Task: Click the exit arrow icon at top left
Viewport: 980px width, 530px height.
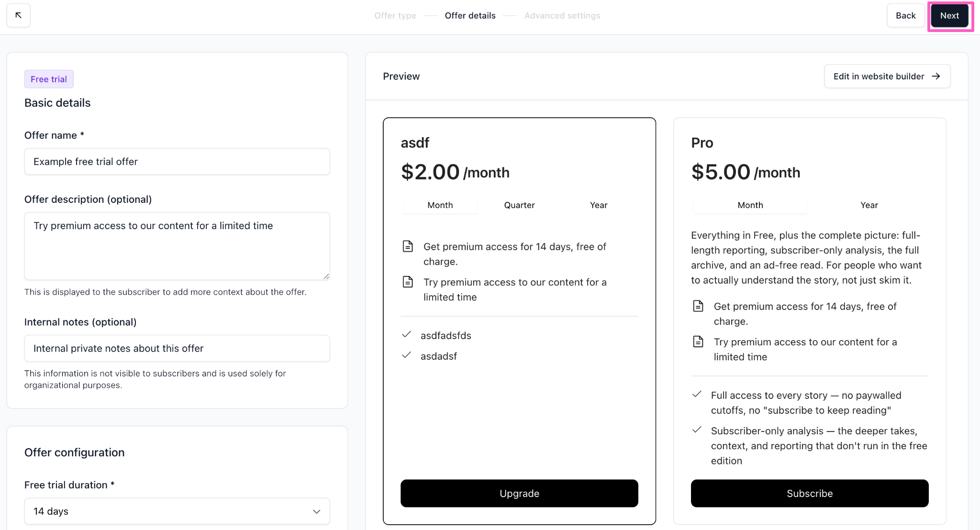Action: (18, 15)
